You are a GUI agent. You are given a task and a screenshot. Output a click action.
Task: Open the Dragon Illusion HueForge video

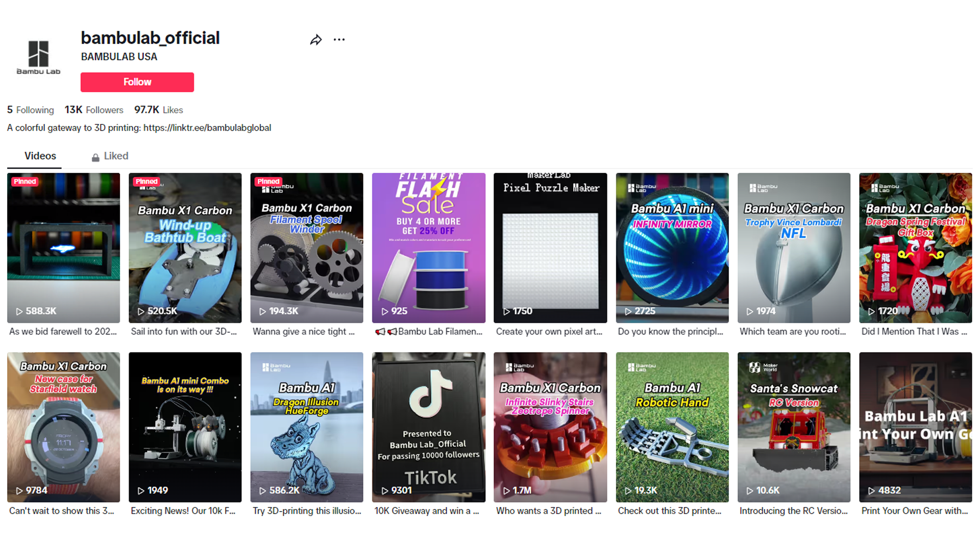(307, 427)
